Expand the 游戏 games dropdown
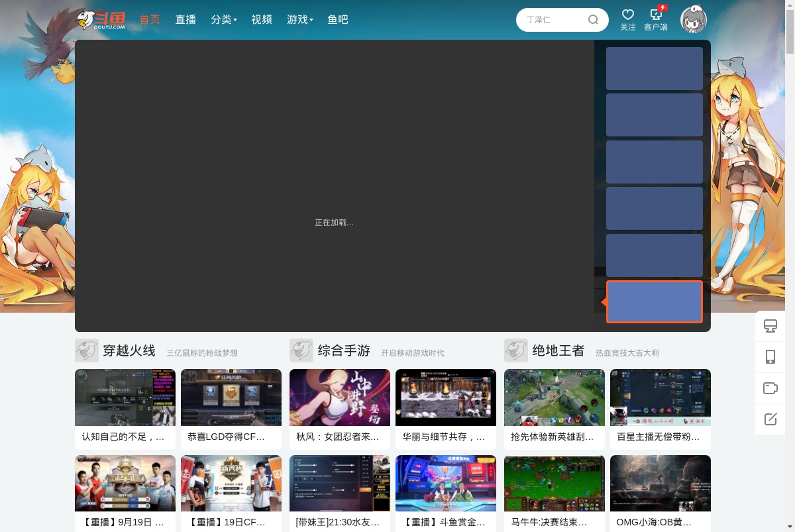The height and width of the screenshot is (532, 795). click(x=300, y=20)
